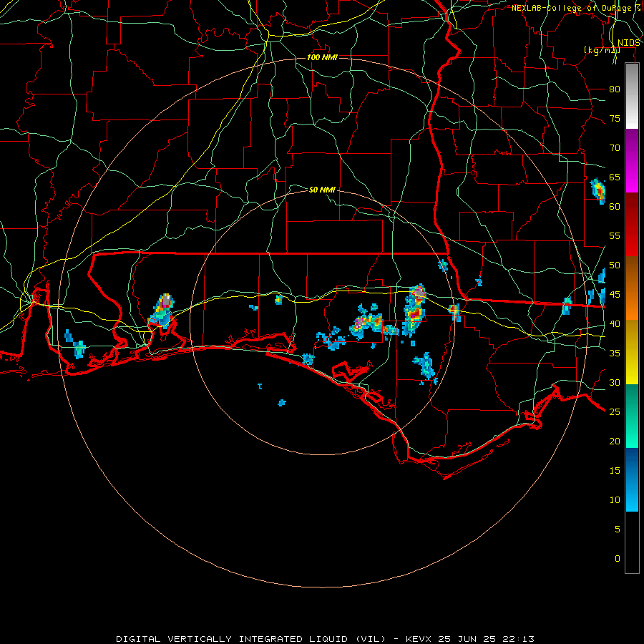Click the 35 scale value
Image resolution: width=644 pixels, height=644 pixels.
(x=615, y=353)
